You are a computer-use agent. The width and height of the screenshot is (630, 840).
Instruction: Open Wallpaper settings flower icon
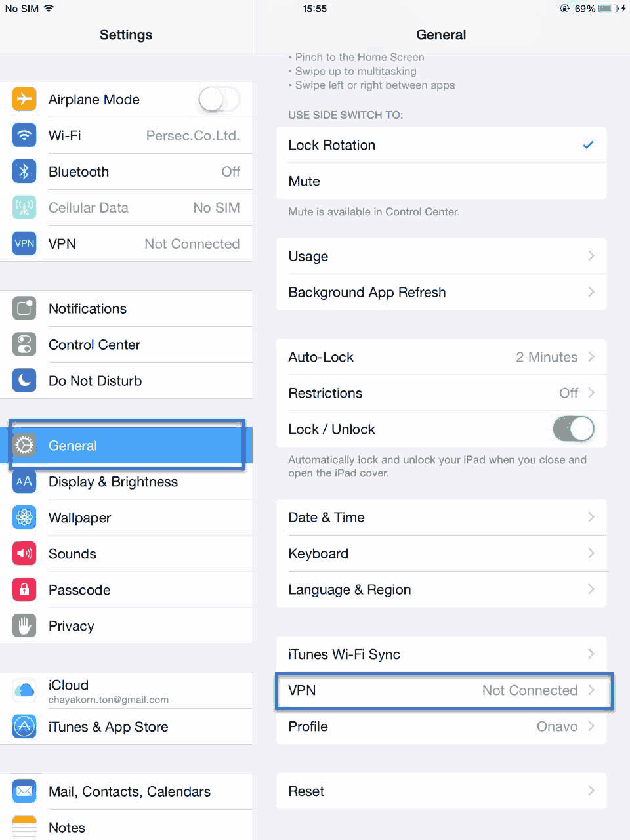[24, 518]
